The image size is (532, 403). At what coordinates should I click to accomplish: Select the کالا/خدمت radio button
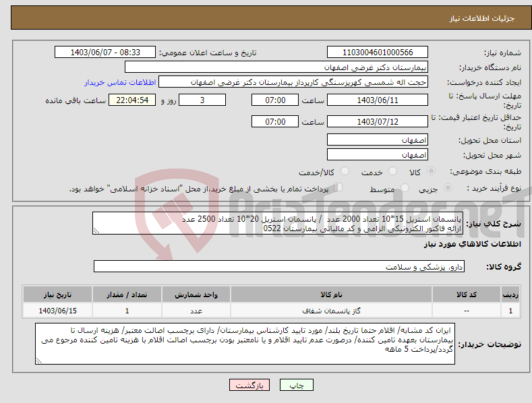tap(345, 171)
